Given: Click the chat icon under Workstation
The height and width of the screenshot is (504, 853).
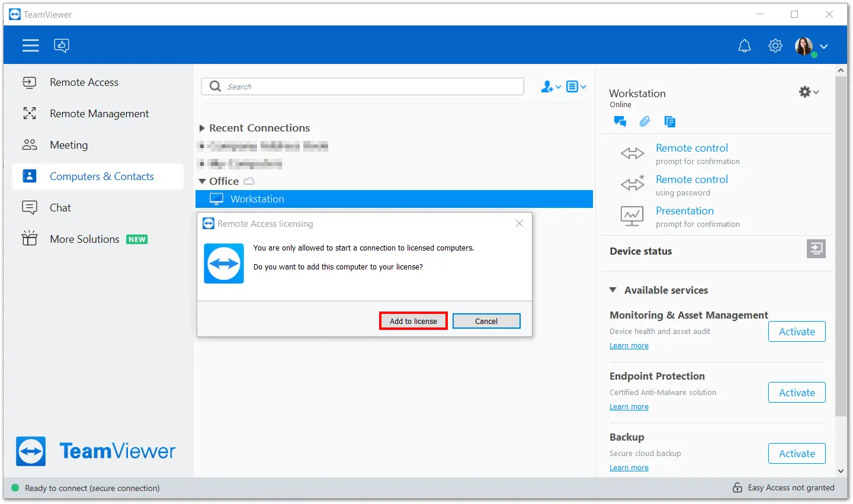Looking at the screenshot, I should click(x=620, y=121).
